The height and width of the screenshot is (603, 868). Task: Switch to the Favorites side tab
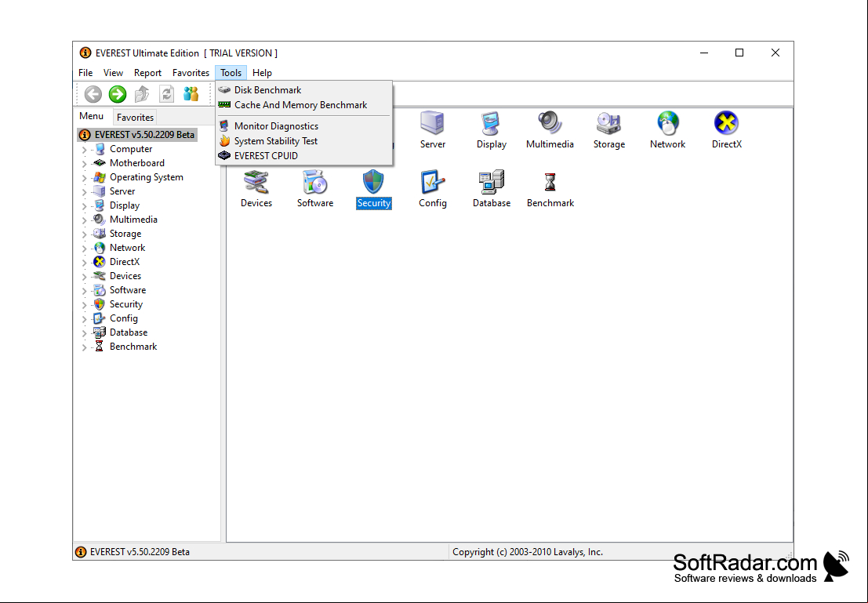(x=135, y=117)
